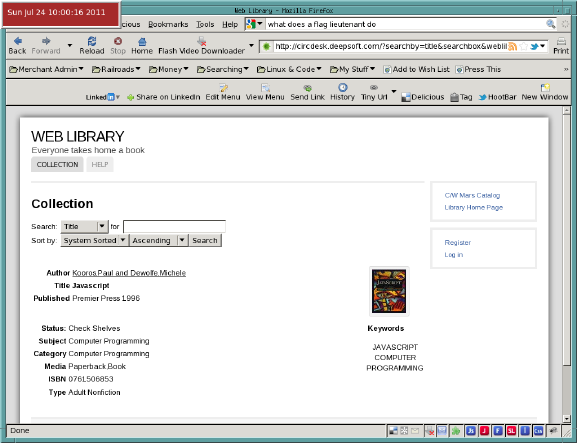Click the Javascript book cover thumbnail
Viewport: 577px width, 443px height.
tap(389, 291)
